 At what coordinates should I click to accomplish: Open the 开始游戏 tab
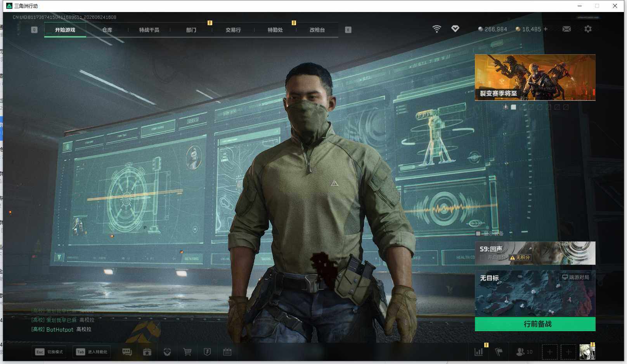click(x=65, y=30)
